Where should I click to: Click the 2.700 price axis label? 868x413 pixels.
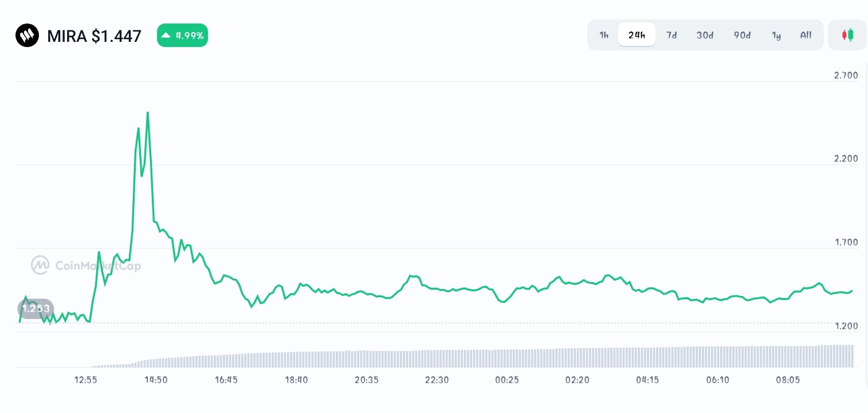(x=846, y=75)
